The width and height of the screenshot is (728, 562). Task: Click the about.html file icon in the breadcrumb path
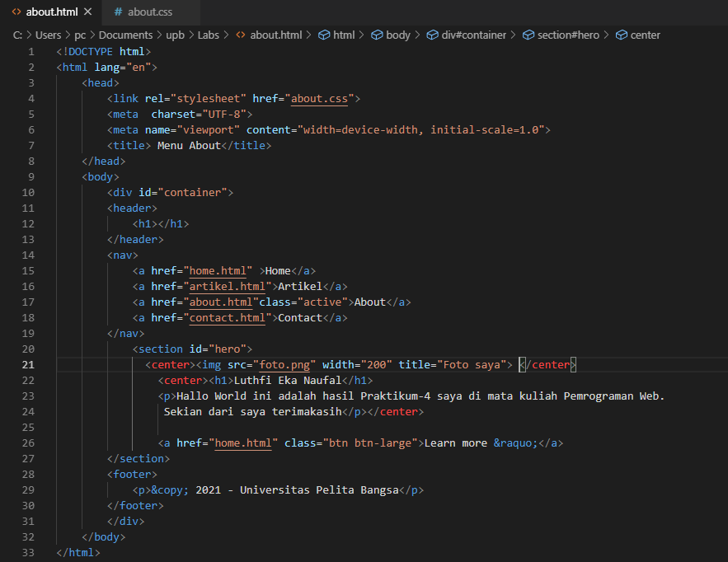241,35
